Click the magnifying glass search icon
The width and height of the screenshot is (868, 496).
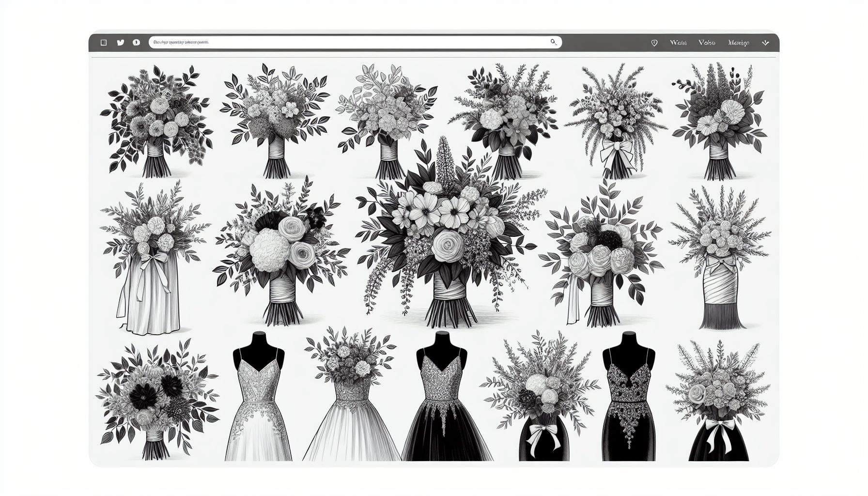click(554, 43)
